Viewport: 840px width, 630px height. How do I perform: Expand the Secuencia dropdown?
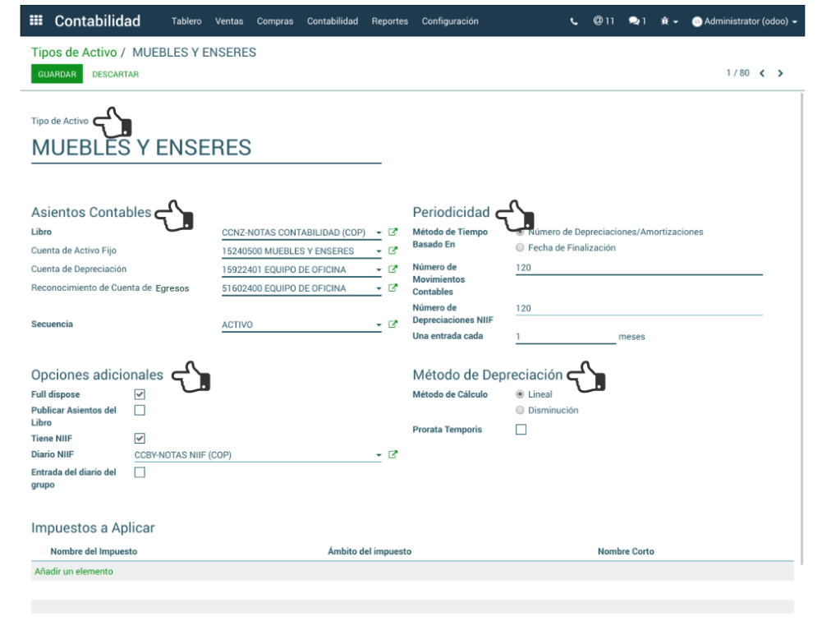coord(379,325)
